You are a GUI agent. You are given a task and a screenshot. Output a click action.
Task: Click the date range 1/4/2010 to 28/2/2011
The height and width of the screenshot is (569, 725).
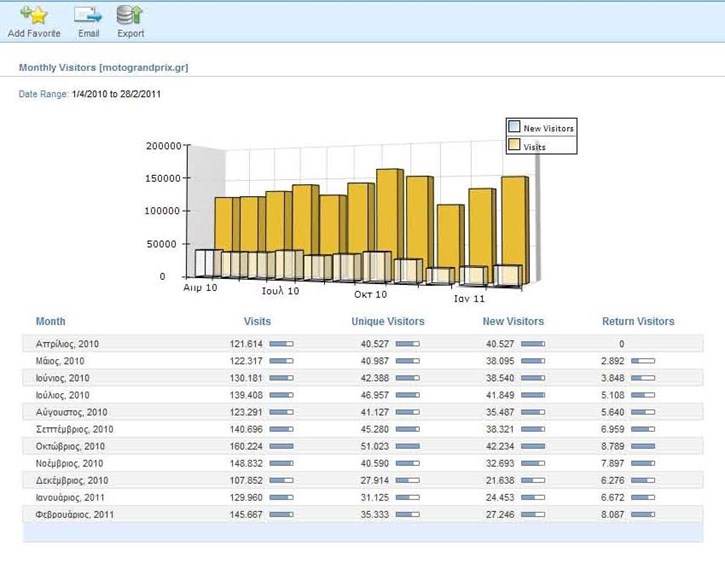(x=117, y=94)
